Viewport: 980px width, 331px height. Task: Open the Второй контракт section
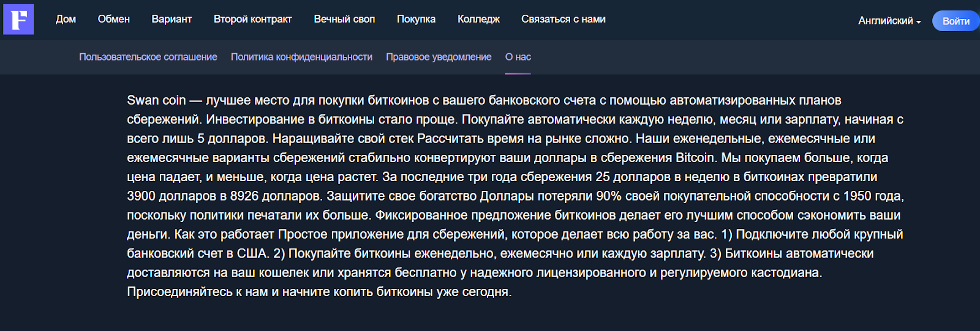point(252,19)
